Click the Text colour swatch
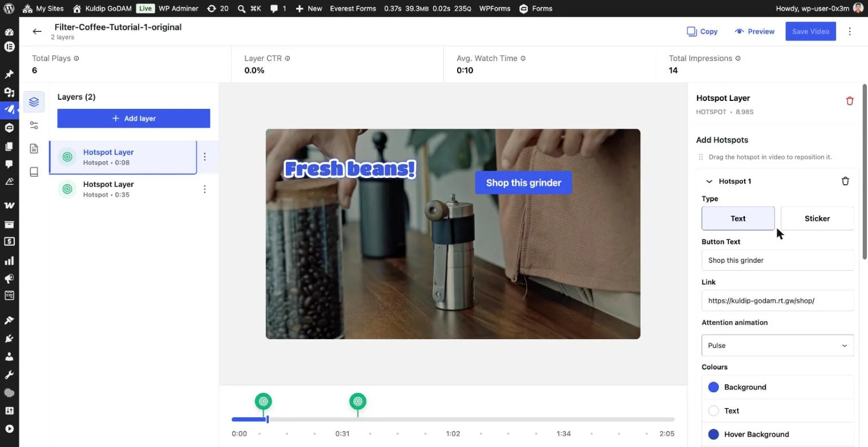Viewport: 868px width, 447px height. 713,411
